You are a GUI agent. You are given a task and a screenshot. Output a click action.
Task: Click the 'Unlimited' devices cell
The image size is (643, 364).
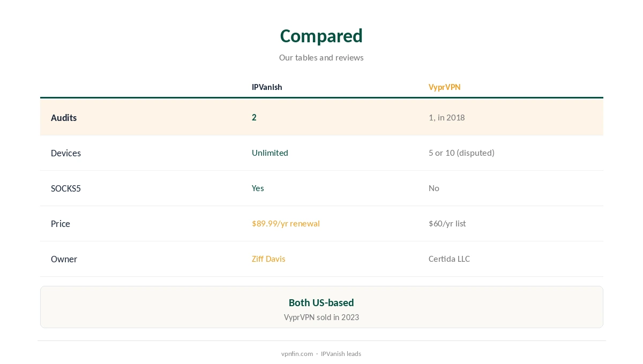(270, 153)
